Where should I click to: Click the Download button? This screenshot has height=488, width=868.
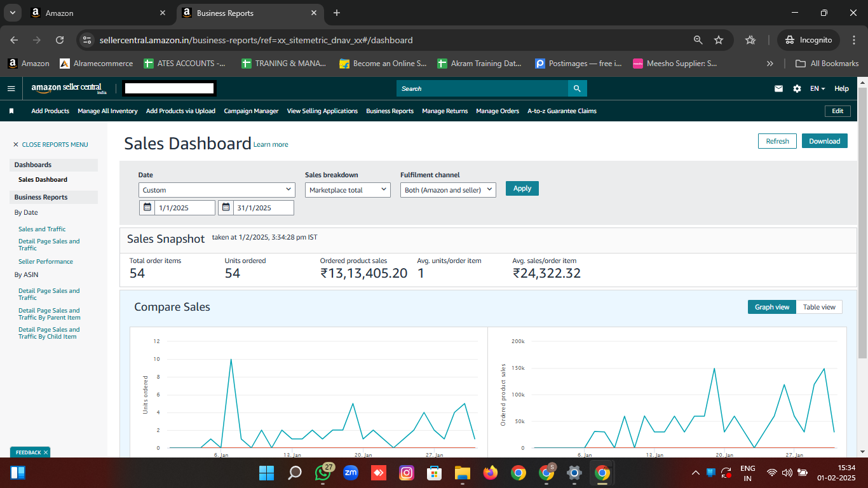(824, 141)
